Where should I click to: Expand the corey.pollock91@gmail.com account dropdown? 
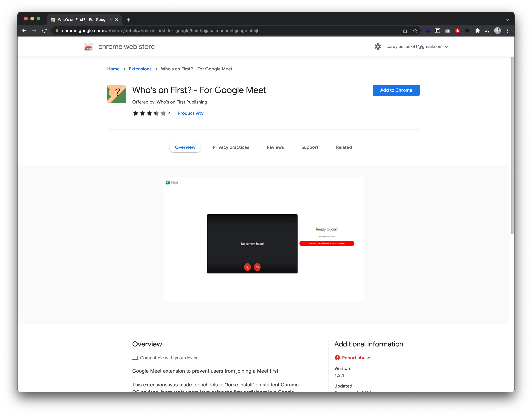point(417,47)
